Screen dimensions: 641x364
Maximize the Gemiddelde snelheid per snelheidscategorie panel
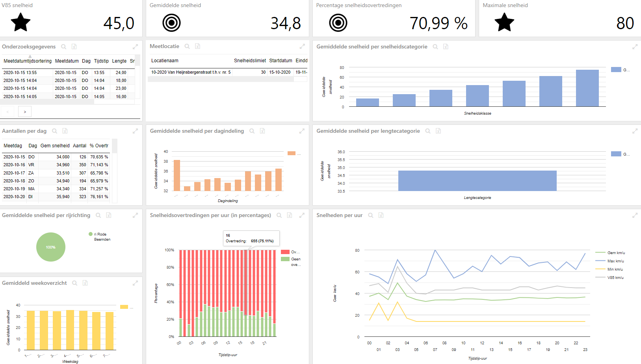[635, 46]
